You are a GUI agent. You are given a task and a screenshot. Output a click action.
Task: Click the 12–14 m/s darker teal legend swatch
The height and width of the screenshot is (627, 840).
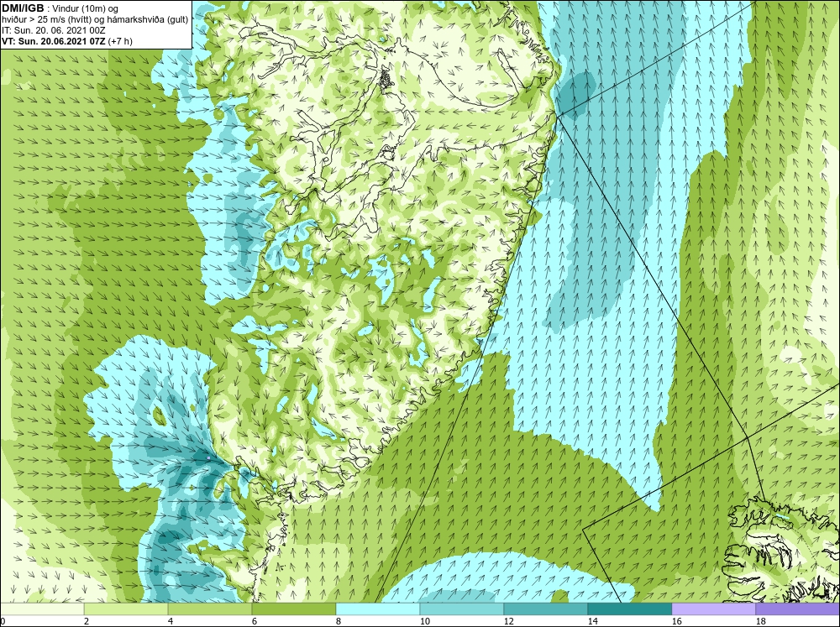545,609
